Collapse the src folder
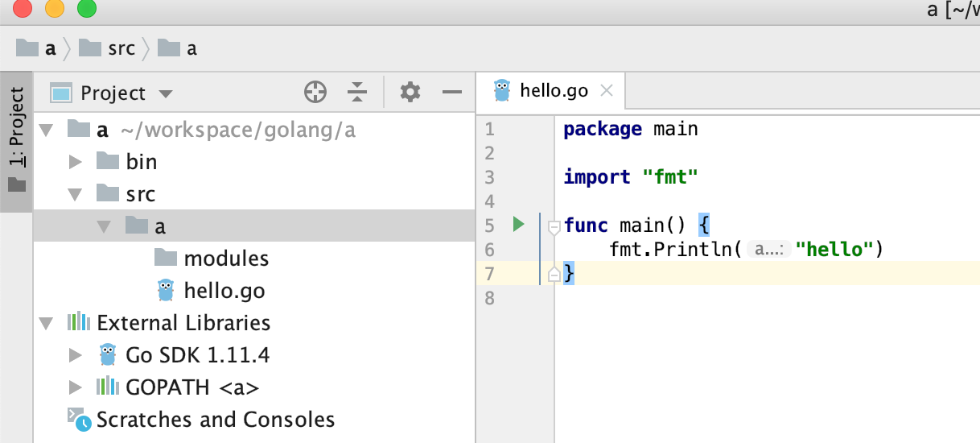This screenshot has height=443, width=980. click(76, 194)
